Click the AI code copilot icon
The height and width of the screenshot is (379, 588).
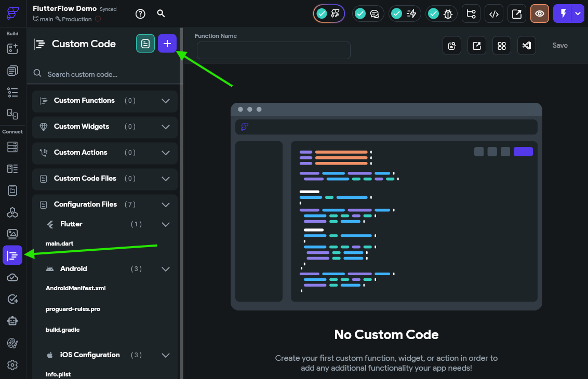pos(452,46)
